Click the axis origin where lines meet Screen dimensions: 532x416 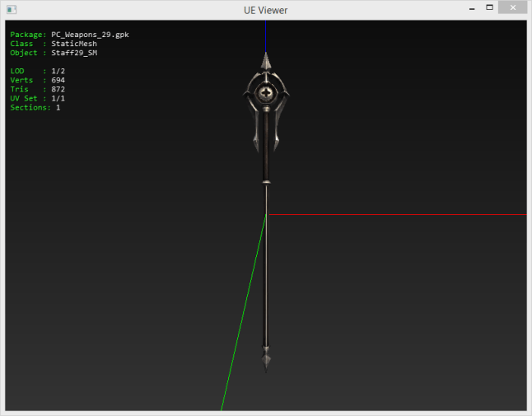pyautogui.click(x=266, y=214)
